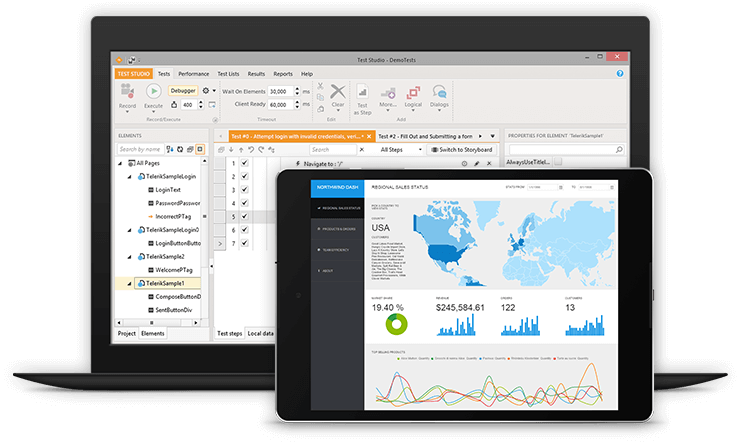Click the Record camera icon in ribbon

tap(127, 90)
